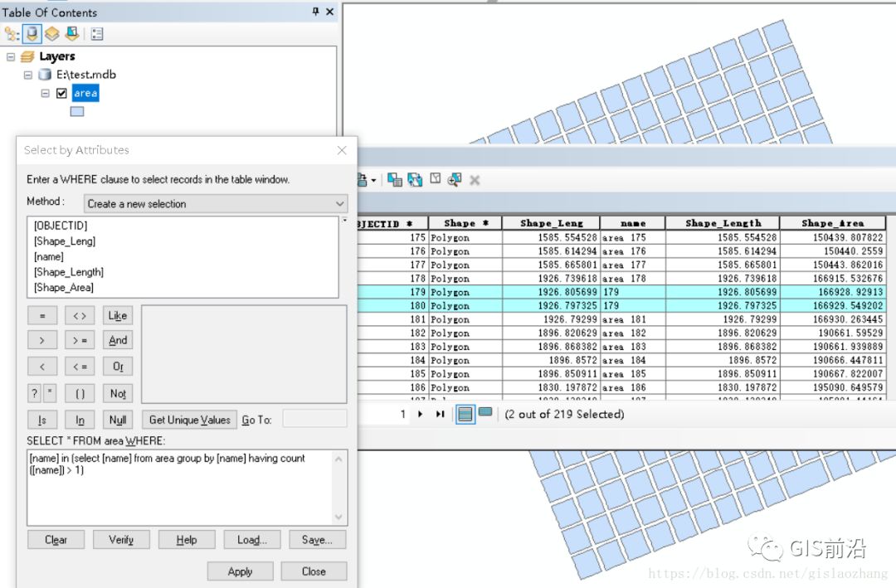Go to next record arrow
Screen dimensions: 896x588
tap(421, 415)
